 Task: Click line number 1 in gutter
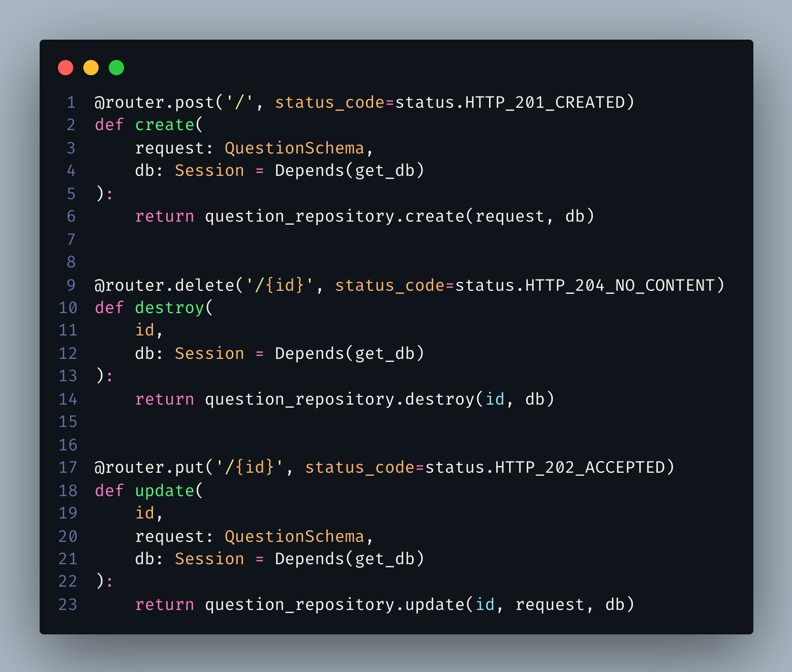coord(71,103)
